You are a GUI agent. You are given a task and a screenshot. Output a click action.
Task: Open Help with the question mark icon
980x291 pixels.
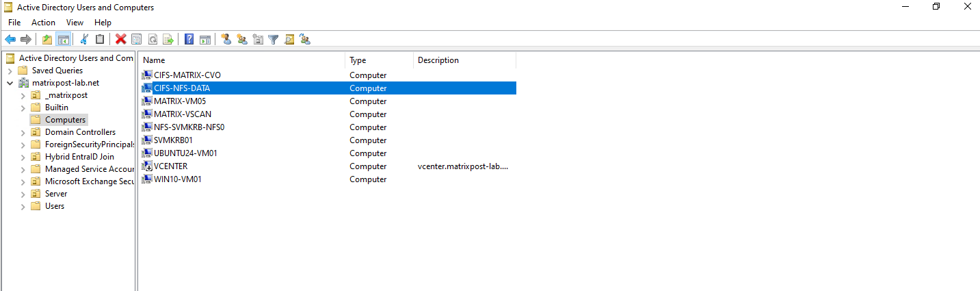tap(189, 40)
